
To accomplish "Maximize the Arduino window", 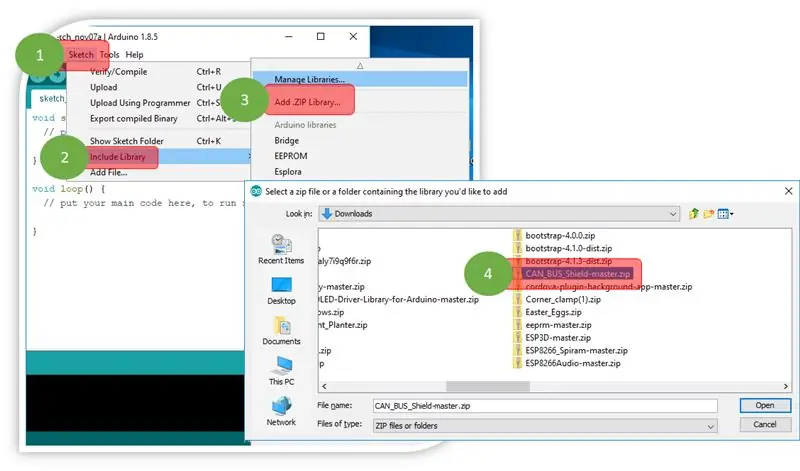I will pos(320,36).
